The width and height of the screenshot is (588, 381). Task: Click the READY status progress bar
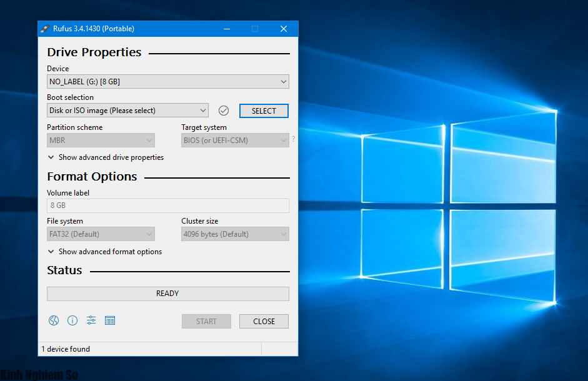click(167, 294)
